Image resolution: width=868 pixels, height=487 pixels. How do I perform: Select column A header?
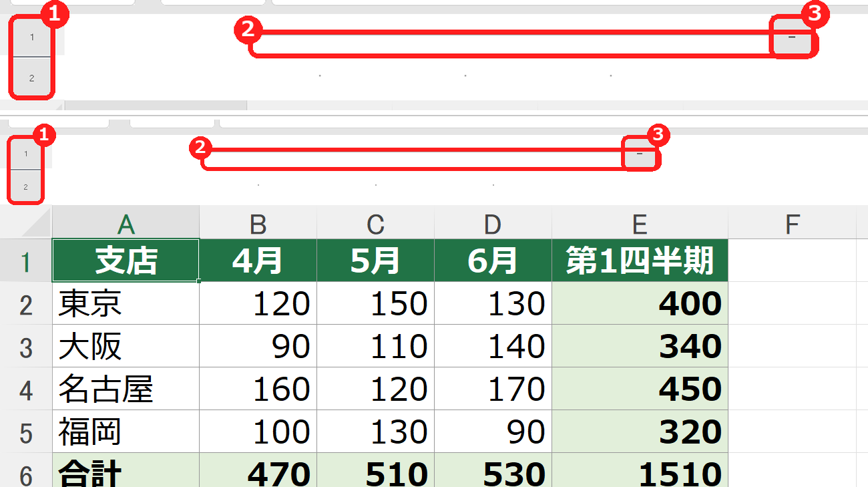point(126,222)
